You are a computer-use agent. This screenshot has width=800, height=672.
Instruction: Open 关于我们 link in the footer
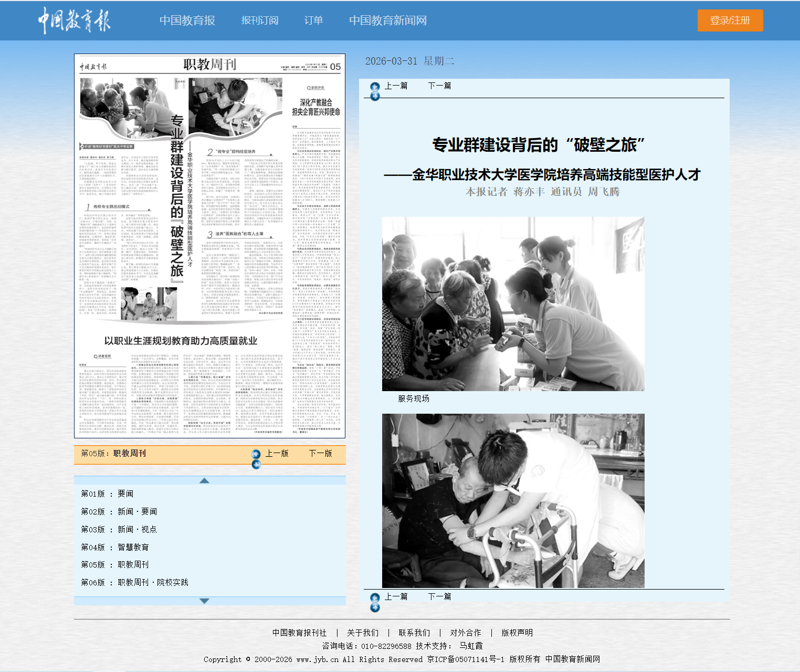[x=362, y=633]
